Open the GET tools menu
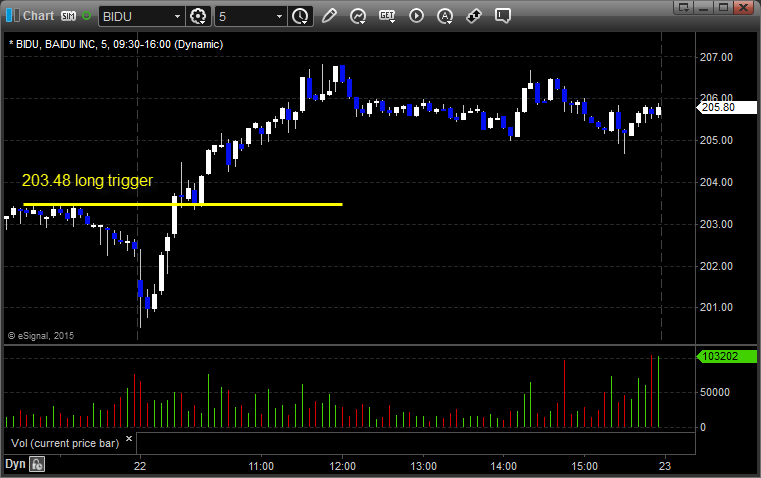This screenshot has height=478, width=761. 387,16
